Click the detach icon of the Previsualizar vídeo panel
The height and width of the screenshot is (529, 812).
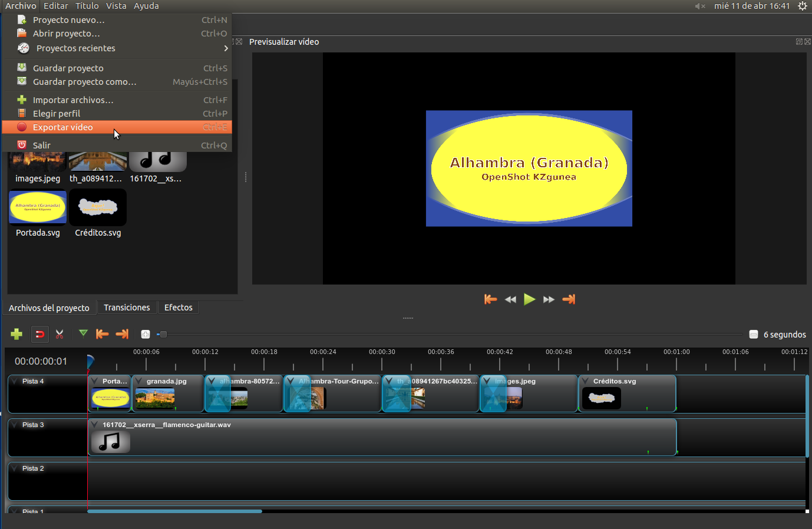coord(799,42)
